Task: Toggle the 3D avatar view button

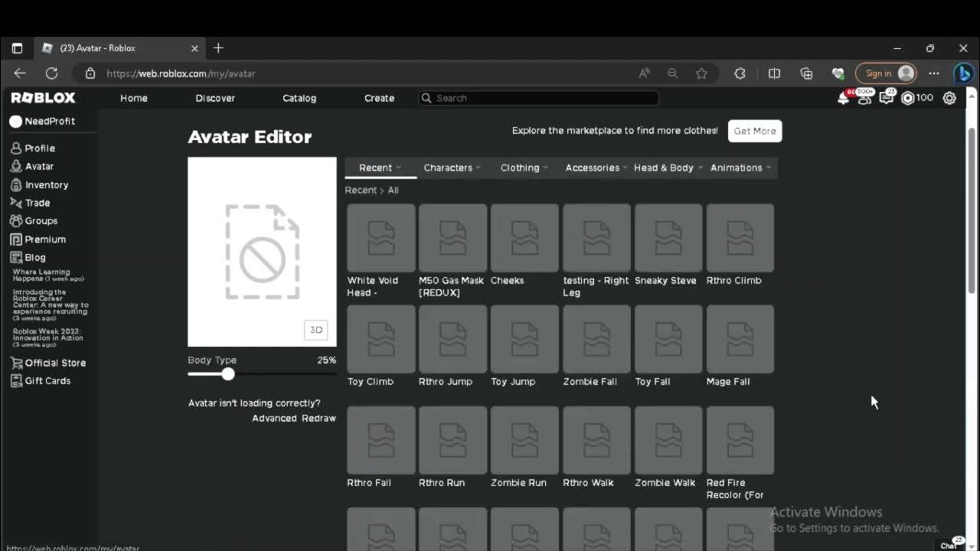Action: click(x=316, y=330)
